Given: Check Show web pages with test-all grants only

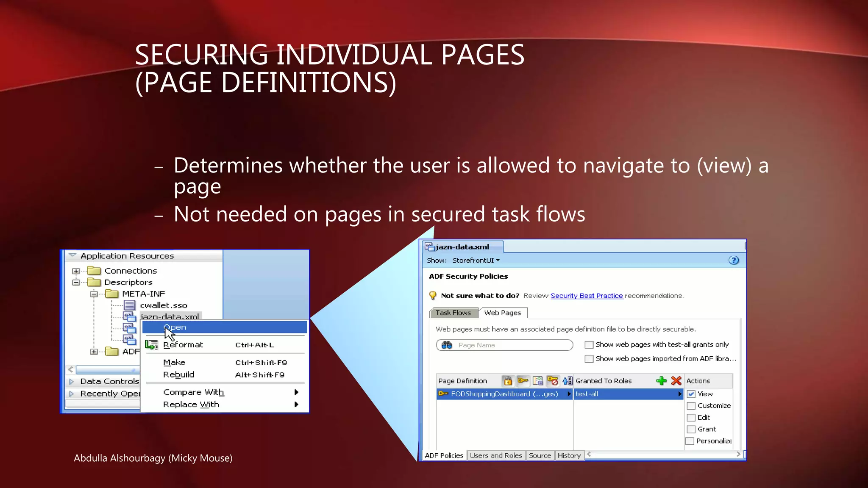Looking at the screenshot, I should coord(589,345).
